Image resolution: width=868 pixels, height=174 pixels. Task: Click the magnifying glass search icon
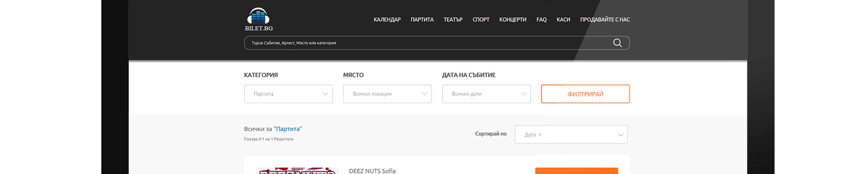617,43
